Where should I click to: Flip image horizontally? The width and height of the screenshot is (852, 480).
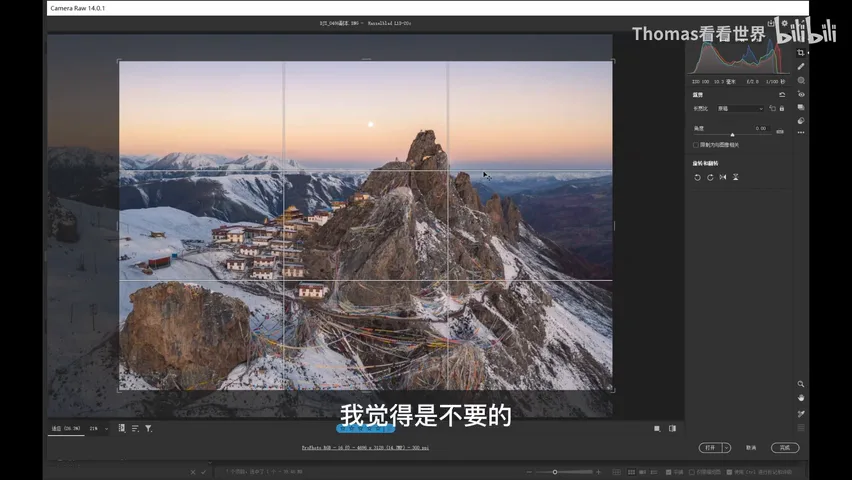click(723, 177)
